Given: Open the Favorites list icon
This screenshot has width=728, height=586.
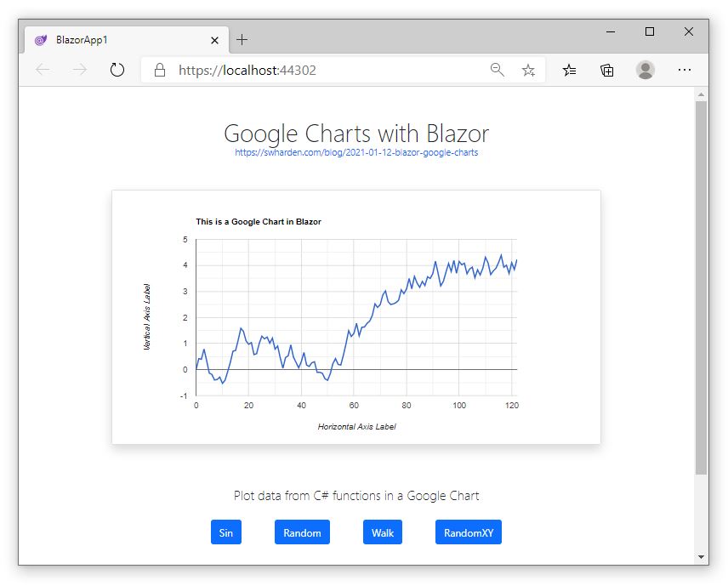Looking at the screenshot, I should point(569,70).
